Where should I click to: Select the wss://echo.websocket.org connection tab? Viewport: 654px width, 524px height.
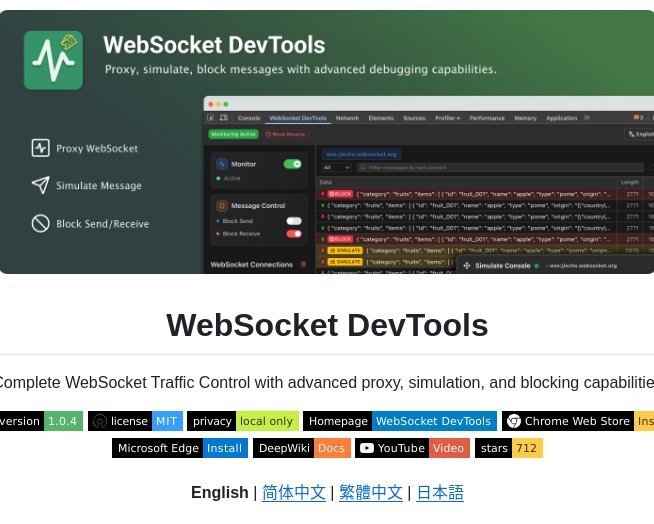coord(361,154)
